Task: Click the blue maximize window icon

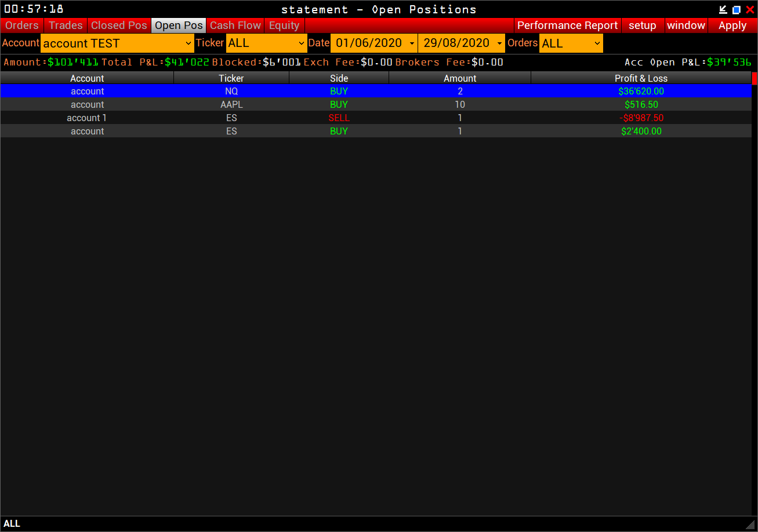Action: pyautogui.click(x=737, y=9)
